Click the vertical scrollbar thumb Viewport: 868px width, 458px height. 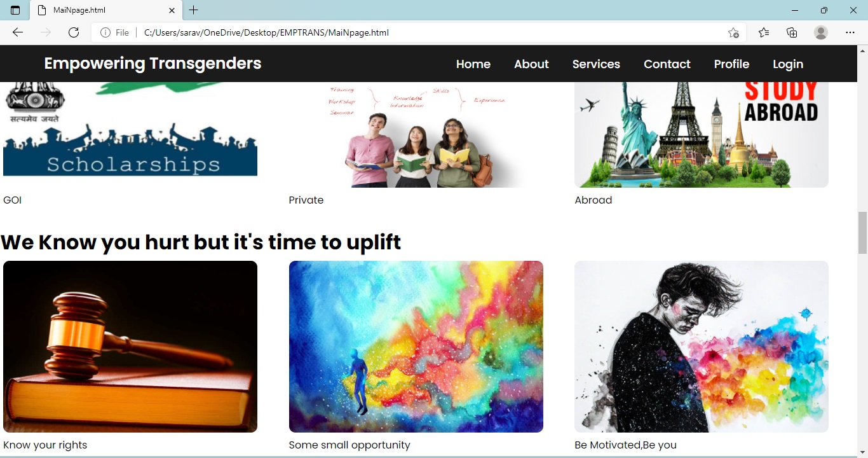click(862, 233)
